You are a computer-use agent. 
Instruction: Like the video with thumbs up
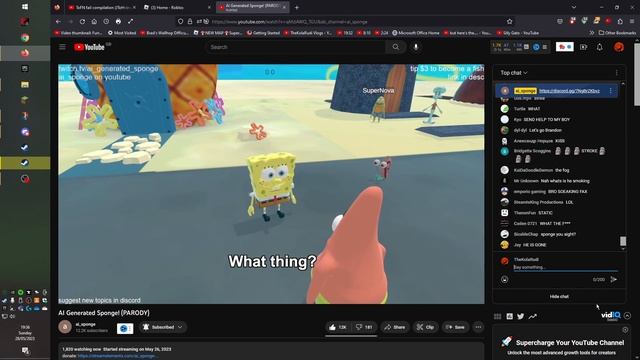(338, 327)
